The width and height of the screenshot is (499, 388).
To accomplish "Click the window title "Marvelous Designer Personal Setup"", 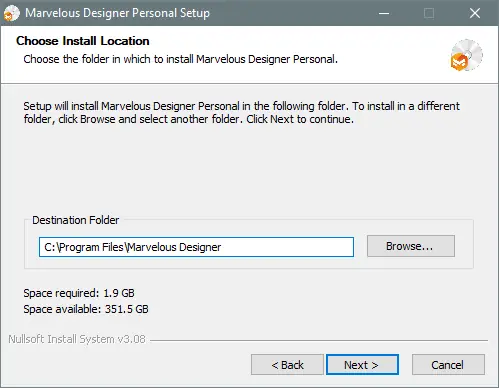I will (x=117, y=13).
